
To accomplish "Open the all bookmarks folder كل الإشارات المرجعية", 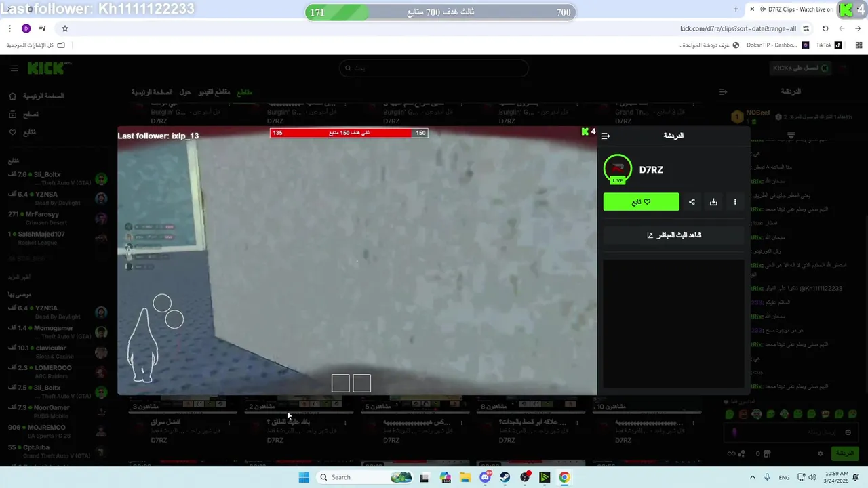I will click(36, 45).
